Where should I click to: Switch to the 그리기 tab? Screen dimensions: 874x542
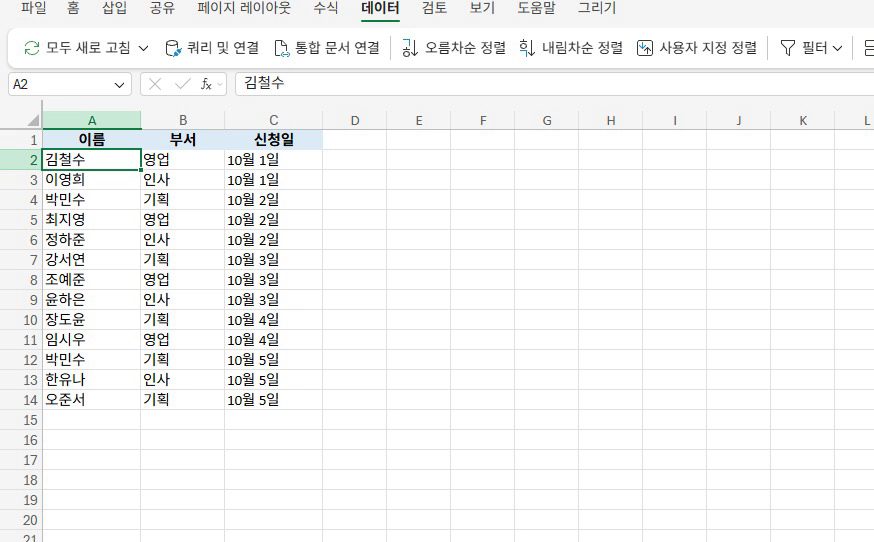[x=596, y=8]
